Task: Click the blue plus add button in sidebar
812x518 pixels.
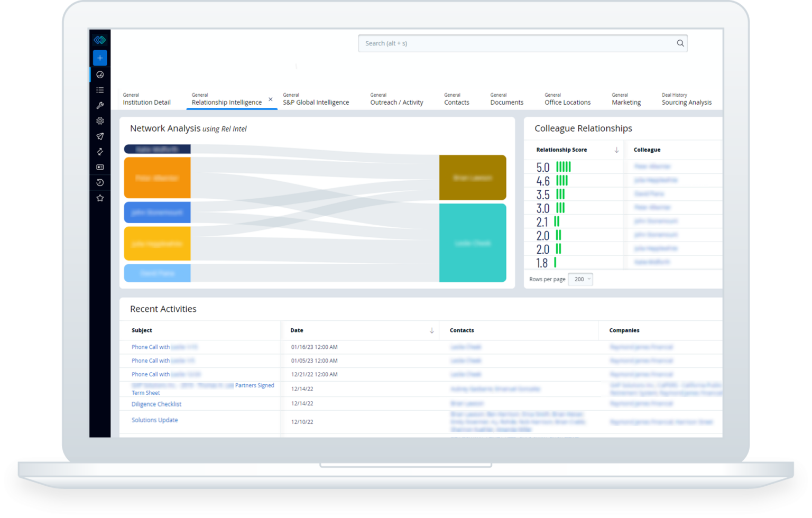Action: coord(100,58)
